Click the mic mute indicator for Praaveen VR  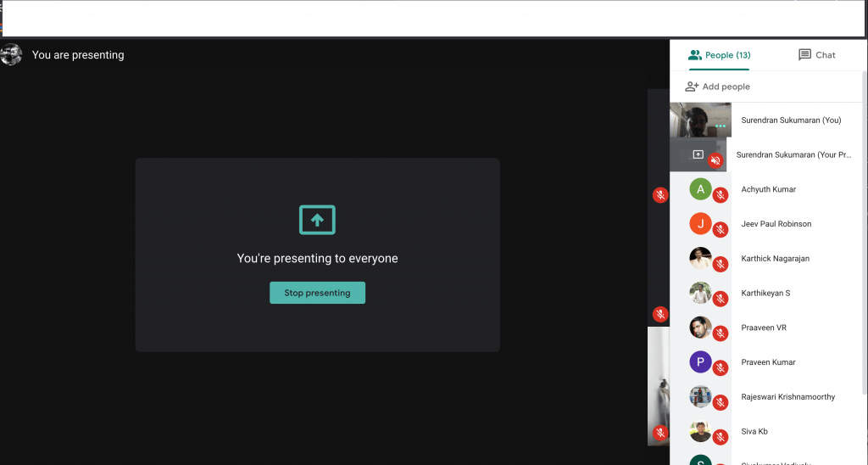pyautogui.click(x=721, y=333)
